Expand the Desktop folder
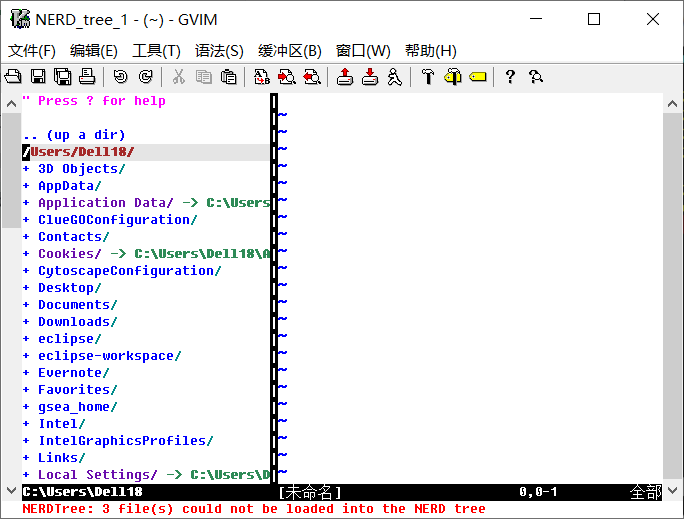 26,288
